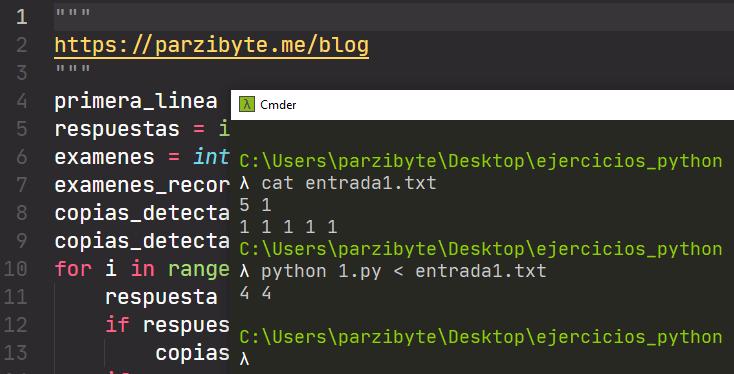734x374 pixels.
Task: Click 'python 1.py < entrada1.txt' command in Cmder
Action: coord(404,271)
